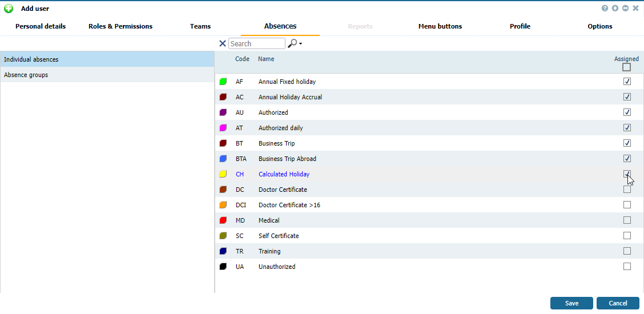Switch to Roles & Permissions tab

120,26
